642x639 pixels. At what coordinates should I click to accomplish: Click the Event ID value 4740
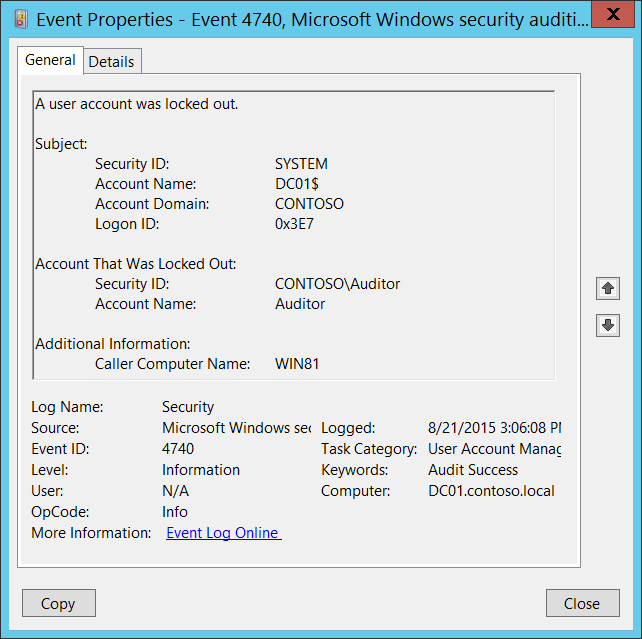pyautogui.click(x=178, y=449)
